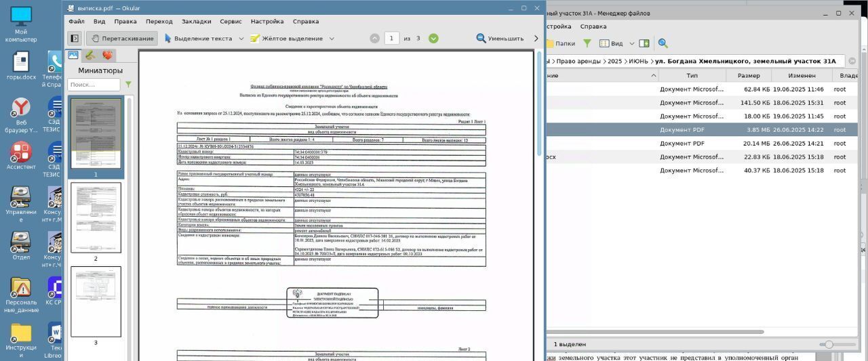Sort files by Тип column
868x361 pixels.
point(692,76)
